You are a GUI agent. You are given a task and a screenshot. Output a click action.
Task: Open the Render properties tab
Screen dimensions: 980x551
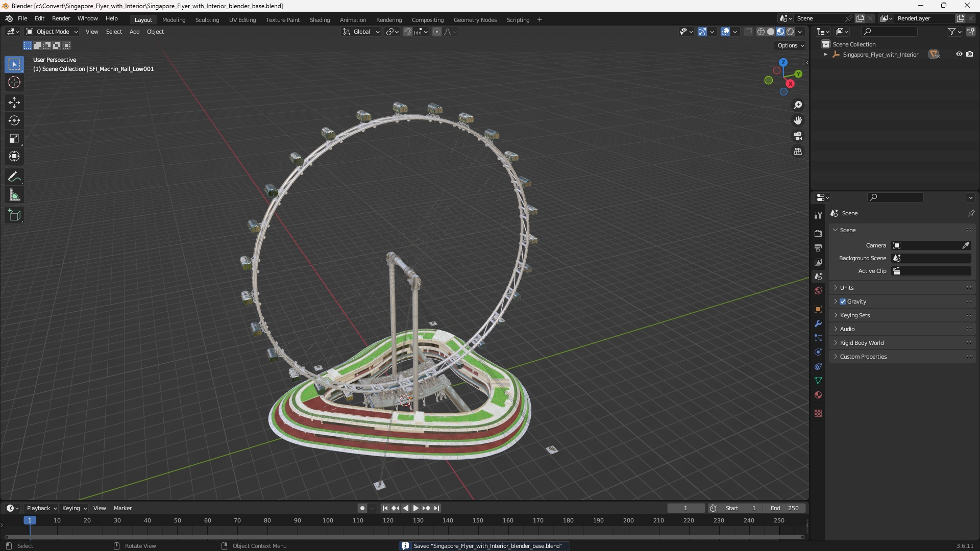[818, 233]
